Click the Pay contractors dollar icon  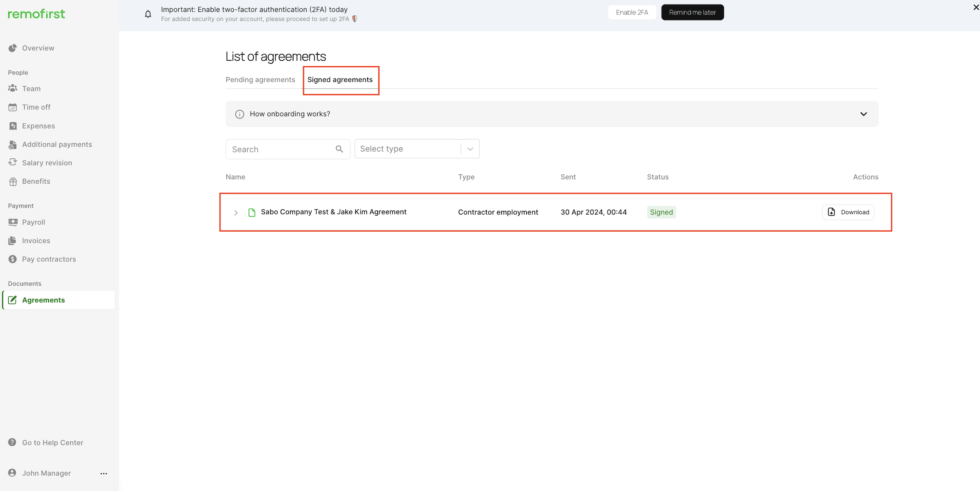13,259
